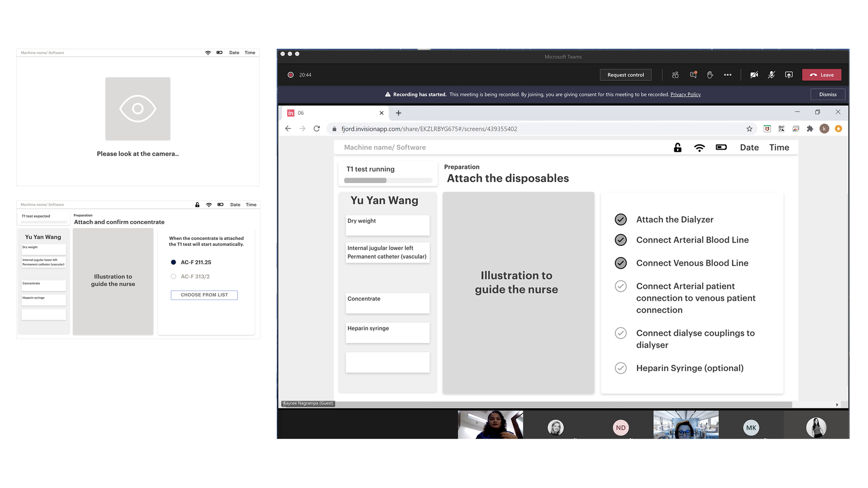
Task: Bookmark the page with the star icon
Action: click(x=749, y=129)
